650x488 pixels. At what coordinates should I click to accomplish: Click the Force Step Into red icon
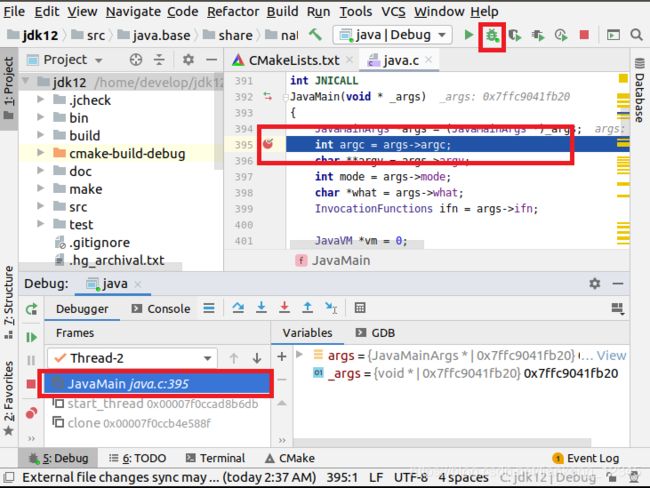click(x=284, y=308)
